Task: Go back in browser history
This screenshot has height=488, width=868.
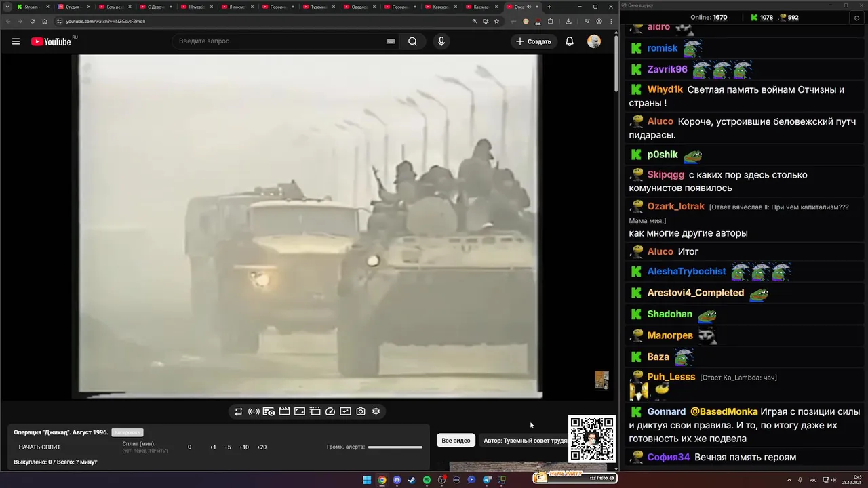Action: (x=8, y=21)
